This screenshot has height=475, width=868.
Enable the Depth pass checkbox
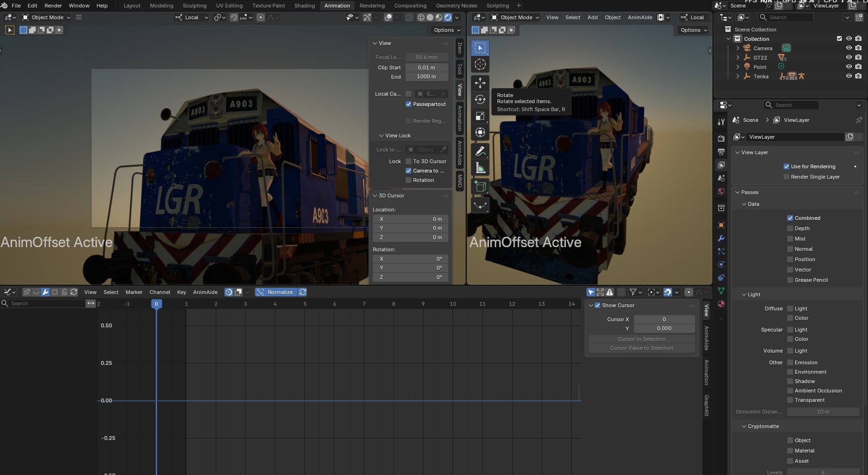790,228
